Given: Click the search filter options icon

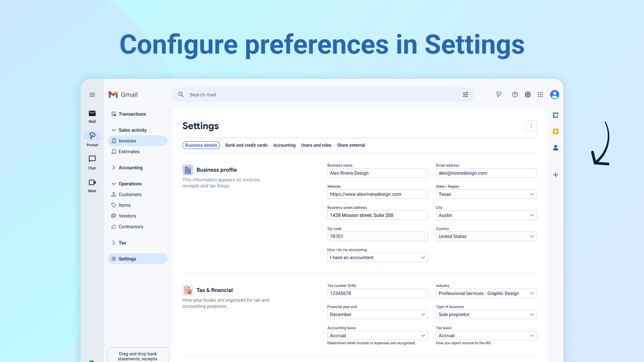Looking at the screenshot, I should click(x=466, y=95).
